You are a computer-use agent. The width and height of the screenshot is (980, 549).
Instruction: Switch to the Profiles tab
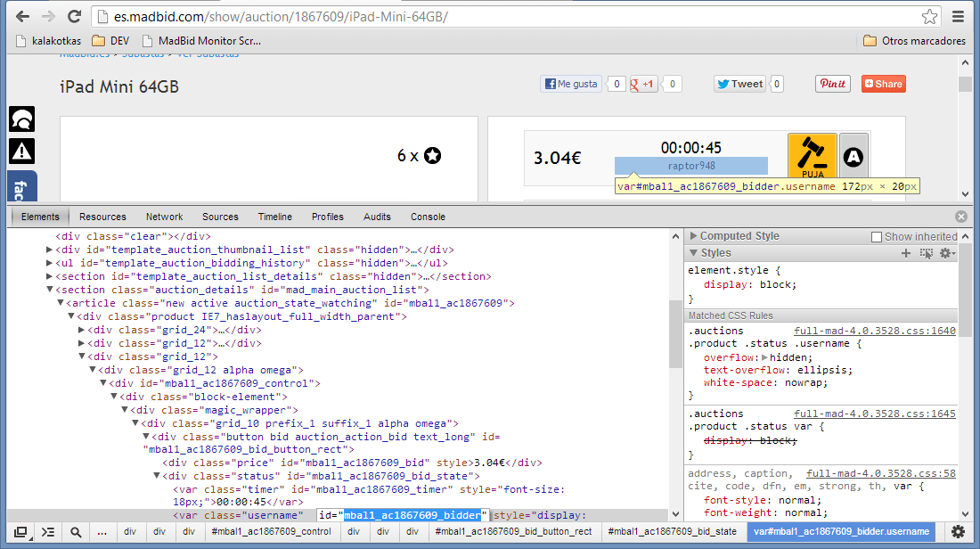pos(328,217)
